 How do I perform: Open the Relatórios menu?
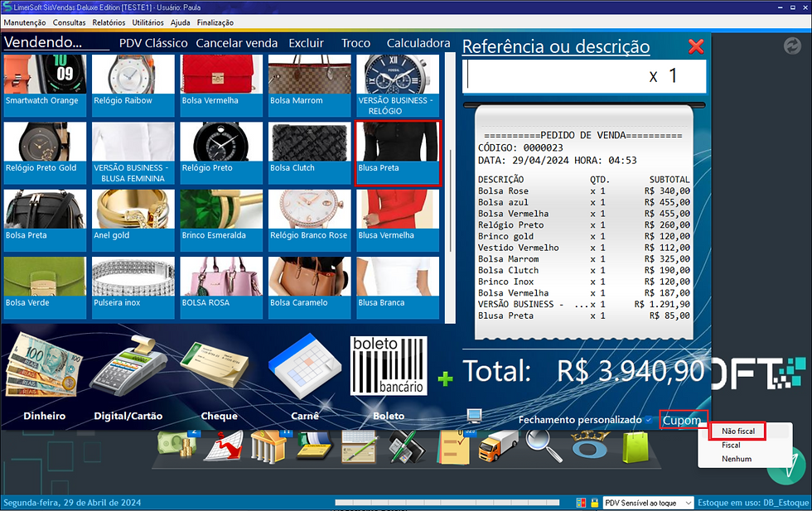click(x=110, y=22)
